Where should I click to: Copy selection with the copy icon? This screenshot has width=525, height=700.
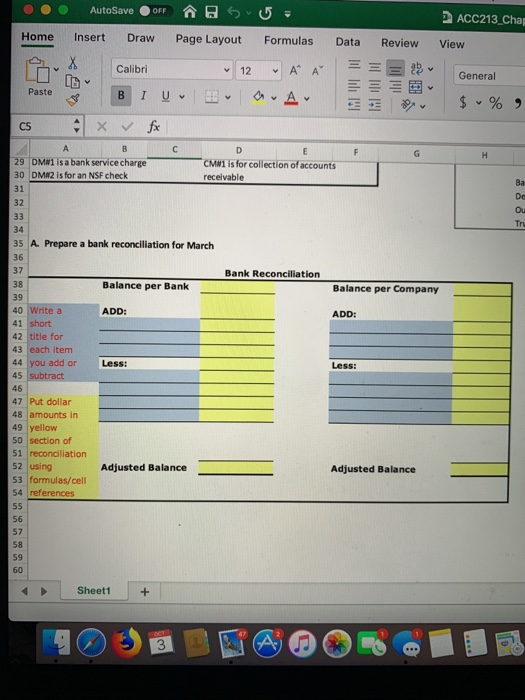coord(73,81)
